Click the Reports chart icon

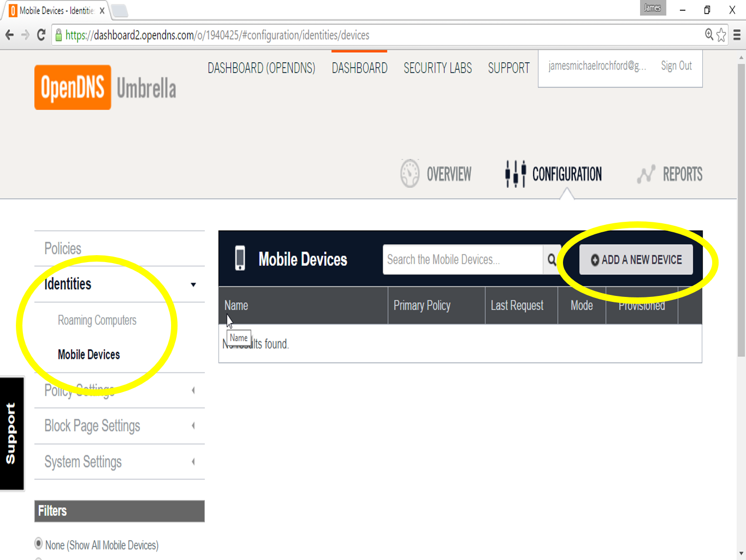646,174
